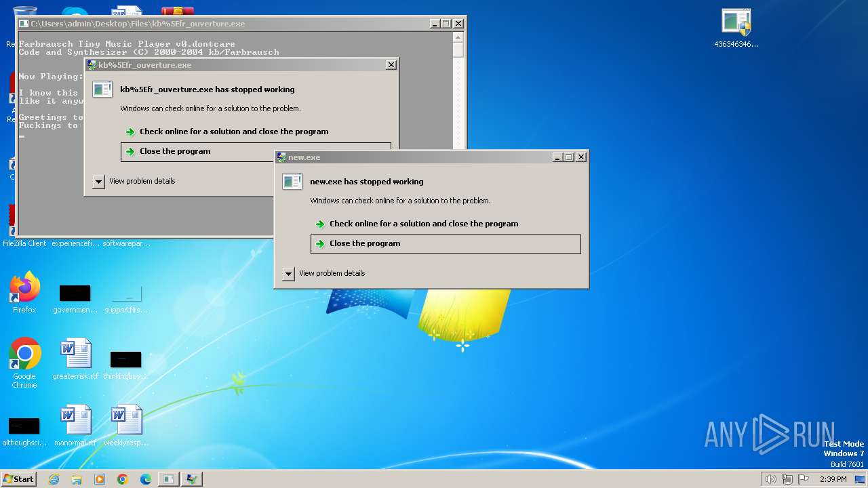Maximize the console window kb%5Efr_ouverture.exe

click(x=446, y=24)
